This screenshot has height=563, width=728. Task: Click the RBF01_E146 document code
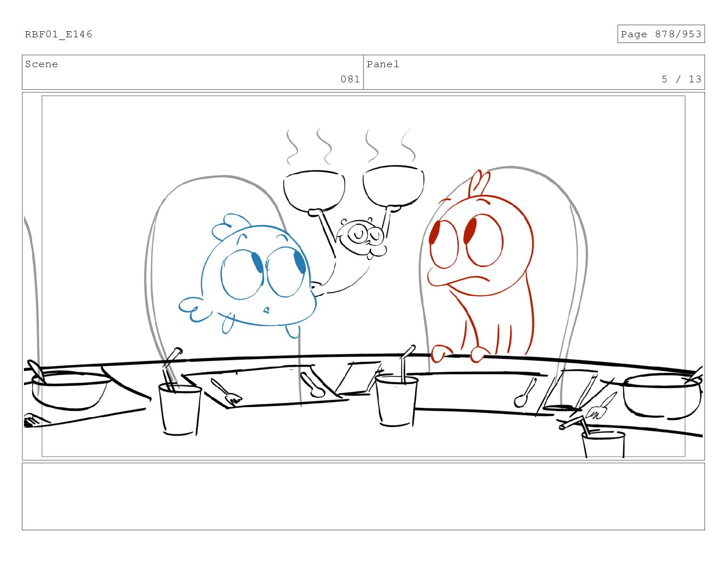point(58,34)
